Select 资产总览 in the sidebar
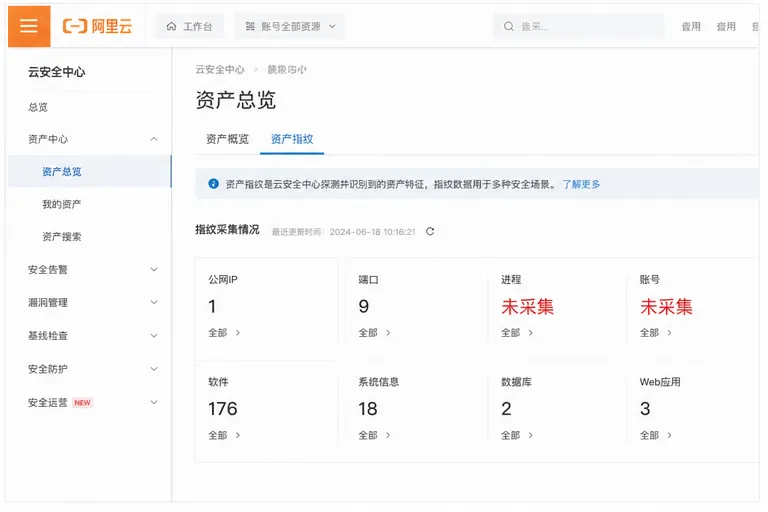The width and height of the screenshot is (768, 512). pyautogui.click(x=90, y=171)
